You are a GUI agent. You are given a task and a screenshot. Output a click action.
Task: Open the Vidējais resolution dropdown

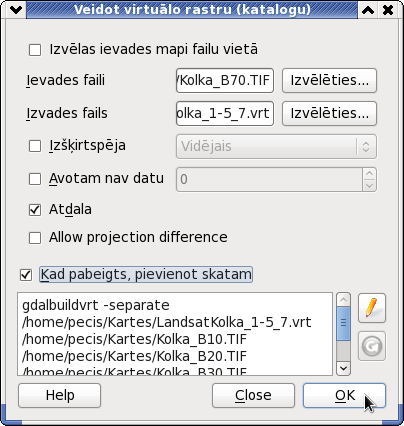tap(276, 146)
